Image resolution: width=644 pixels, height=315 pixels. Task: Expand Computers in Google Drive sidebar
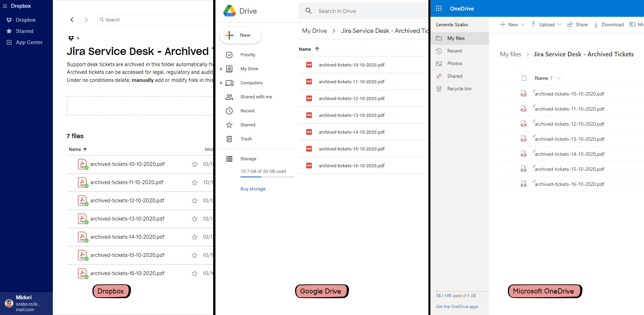point(221,83)
